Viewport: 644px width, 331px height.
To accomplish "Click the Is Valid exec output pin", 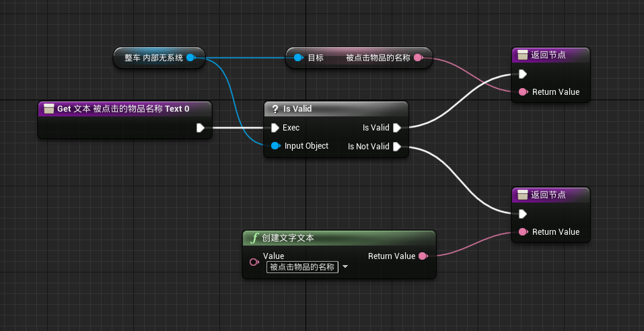I will point(397,128).
